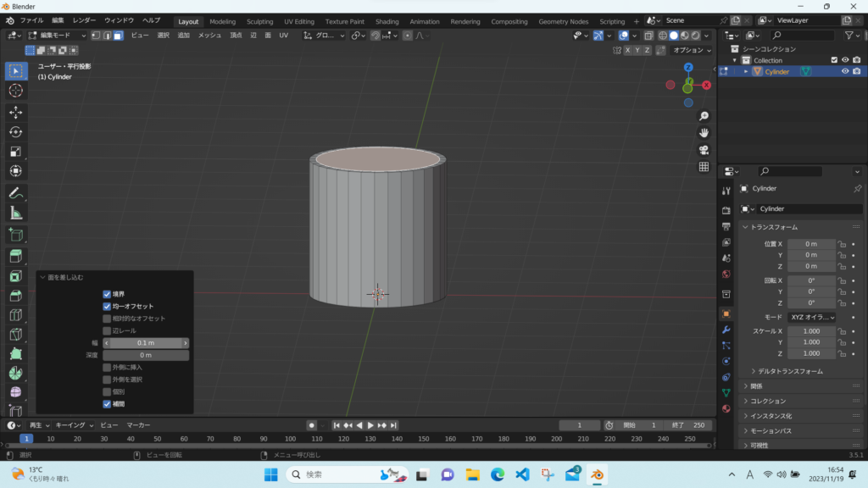Select the Measure tool

(x=15, y=213)
